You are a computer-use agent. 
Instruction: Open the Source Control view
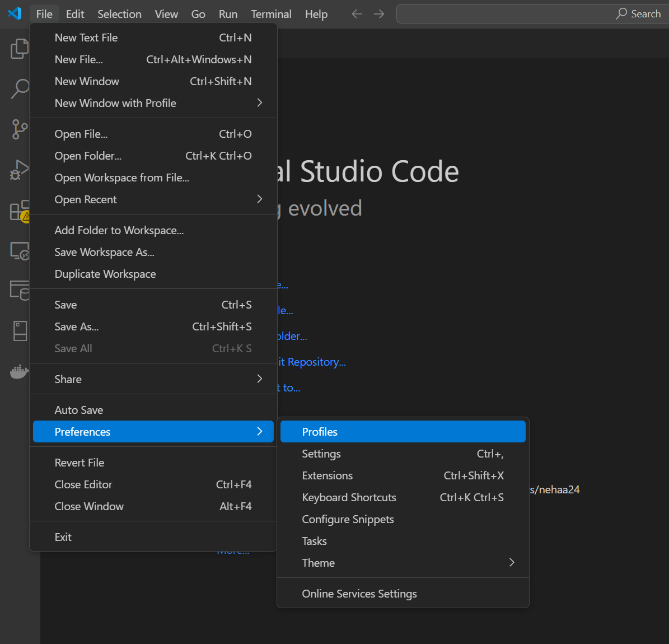(20, 129)
